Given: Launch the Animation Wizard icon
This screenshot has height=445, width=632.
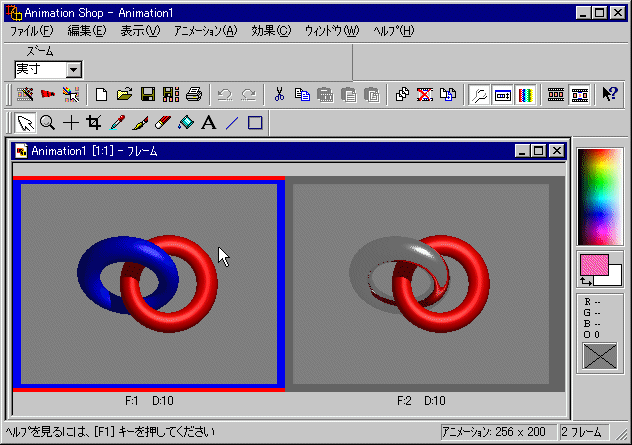Looking at the screenshot, I should 25,95.
